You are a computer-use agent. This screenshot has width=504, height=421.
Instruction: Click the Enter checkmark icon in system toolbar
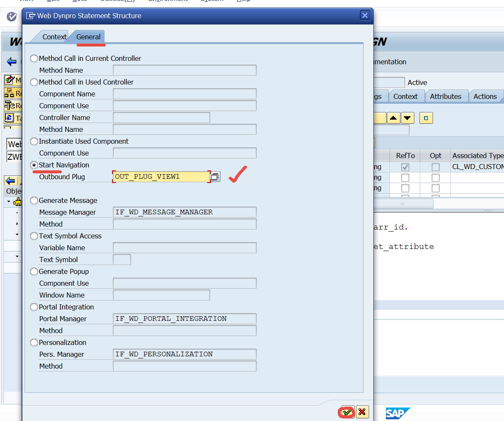12,17
